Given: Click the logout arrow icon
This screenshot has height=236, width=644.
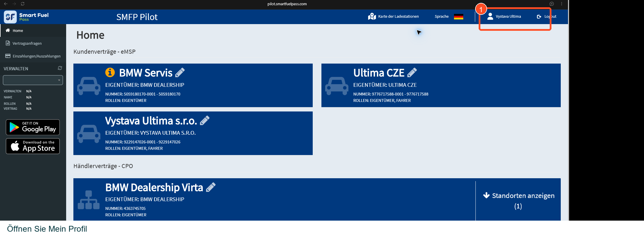Looking at the screenshot, I should [x=539, y=17].
